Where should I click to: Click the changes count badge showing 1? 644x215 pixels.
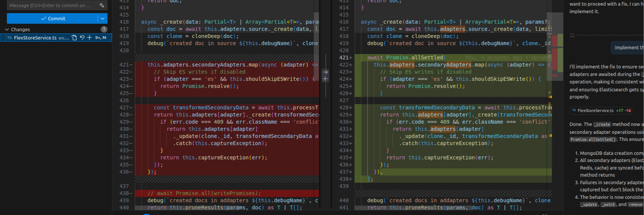pos(104,29)
